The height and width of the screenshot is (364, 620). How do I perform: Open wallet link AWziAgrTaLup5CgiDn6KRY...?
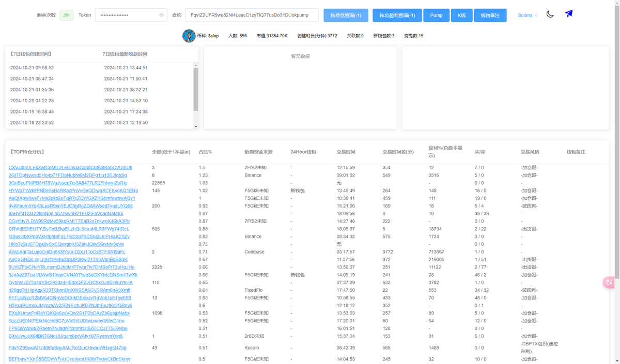click(x=67, y=252)
